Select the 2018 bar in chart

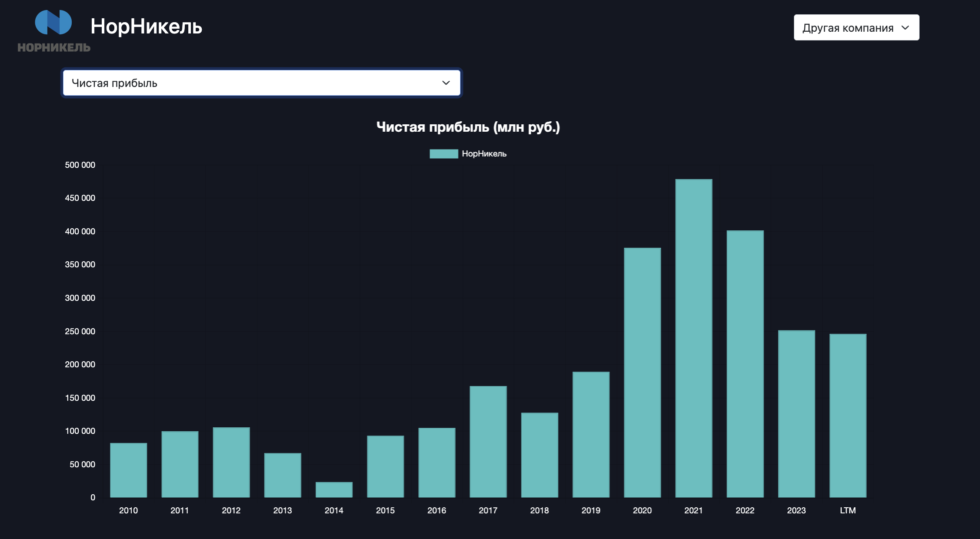point(539,455)
